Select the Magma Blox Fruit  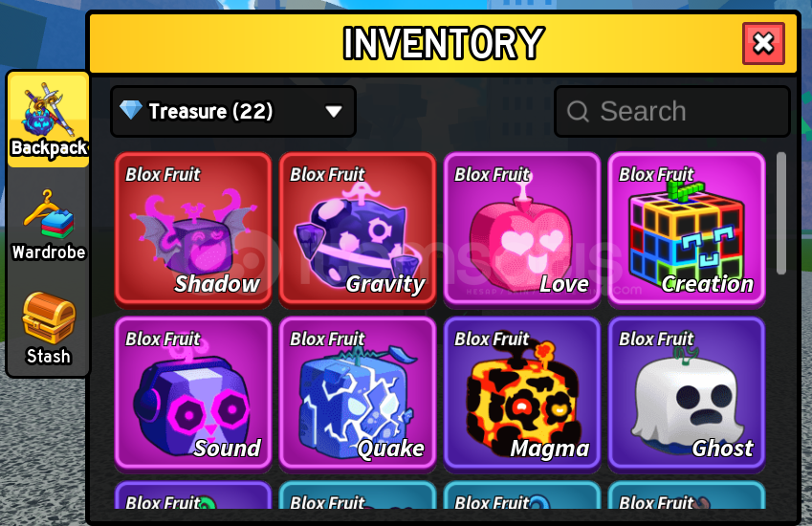click(522, 394)
